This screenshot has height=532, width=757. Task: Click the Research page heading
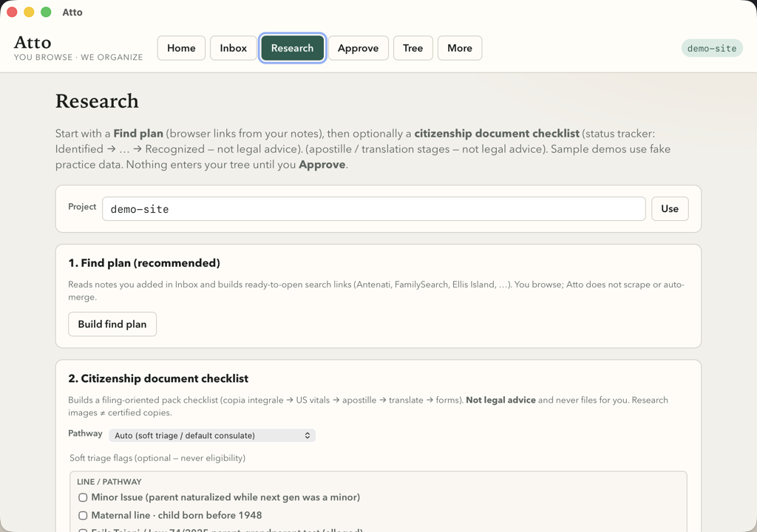(x=97, y=101)
